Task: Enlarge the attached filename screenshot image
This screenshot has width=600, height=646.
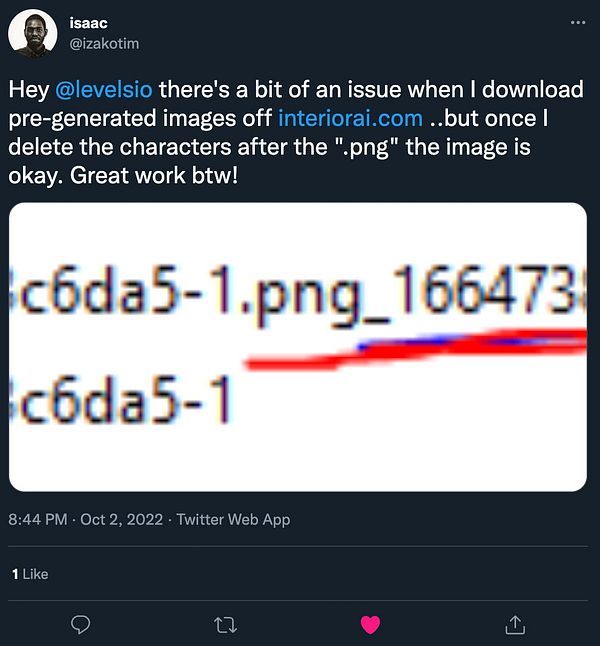Action: [298, 346]
